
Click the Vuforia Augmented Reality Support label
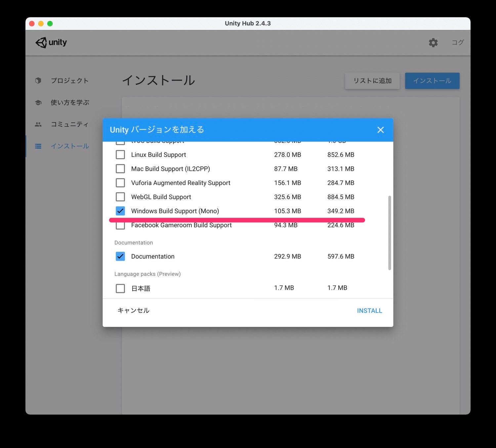click(x=181, y=183)
